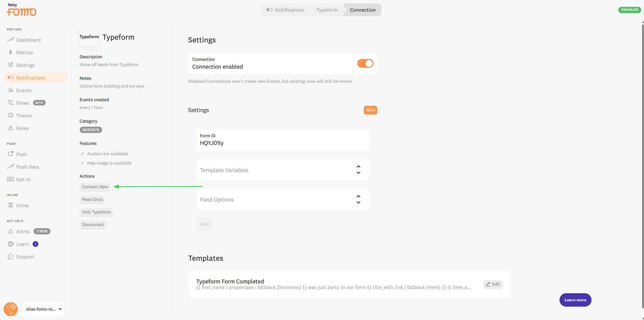Open Flows in the sidebar menu
This screenshot has width=644, height=320.
(23, 103)
